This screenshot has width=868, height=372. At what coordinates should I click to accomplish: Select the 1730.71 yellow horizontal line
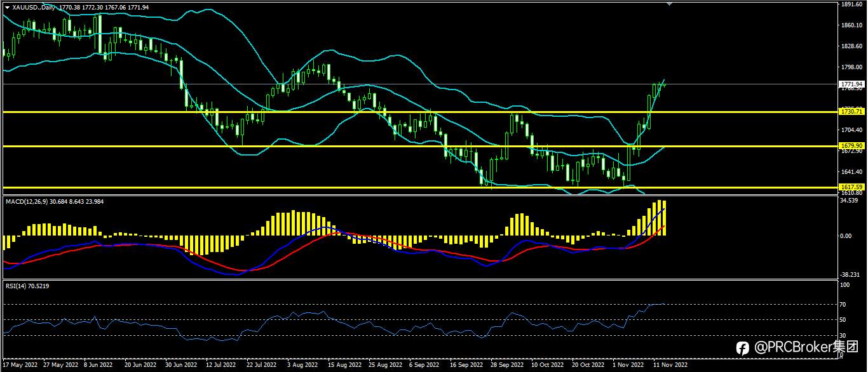[419, 112]
